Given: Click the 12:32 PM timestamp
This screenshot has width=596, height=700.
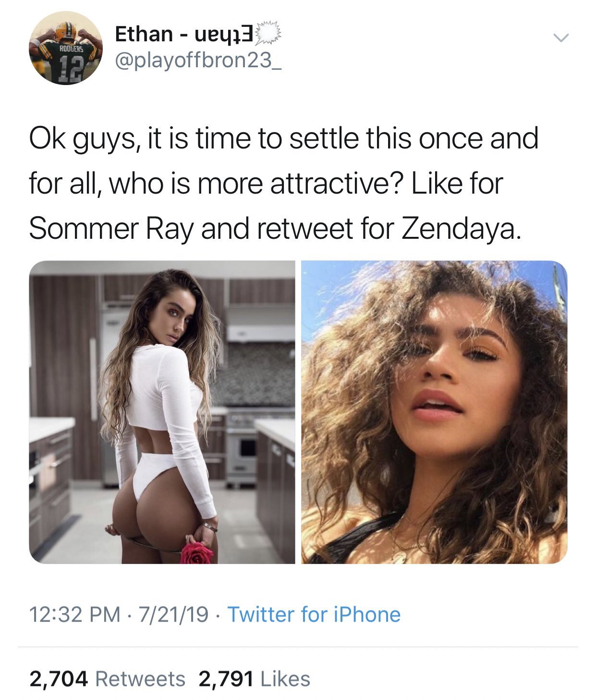Looking at the screenshot, I should click(x=75, y=614).
